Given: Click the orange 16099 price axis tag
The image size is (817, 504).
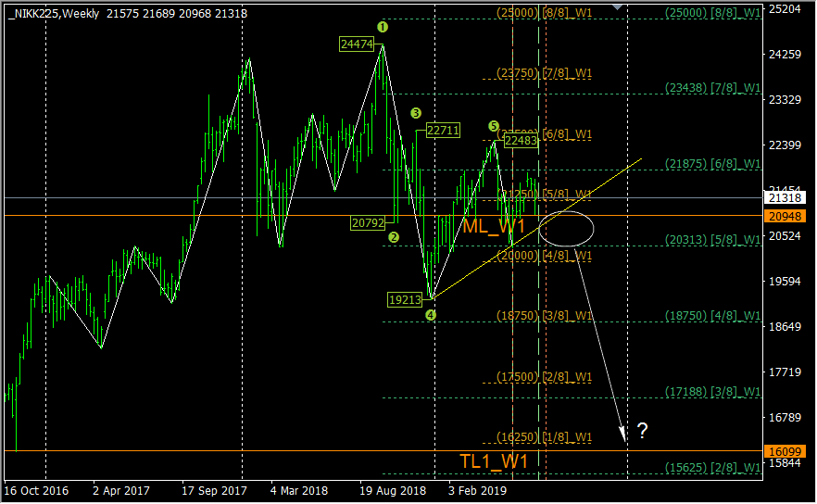Looking at the screenshot, I should pos(785,451).
